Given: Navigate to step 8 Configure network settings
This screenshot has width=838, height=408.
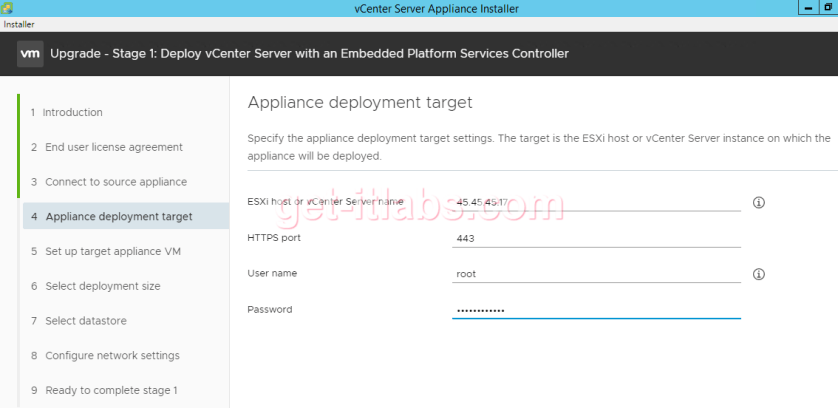Looking at the screenshot, I should (x=112, y=356).
